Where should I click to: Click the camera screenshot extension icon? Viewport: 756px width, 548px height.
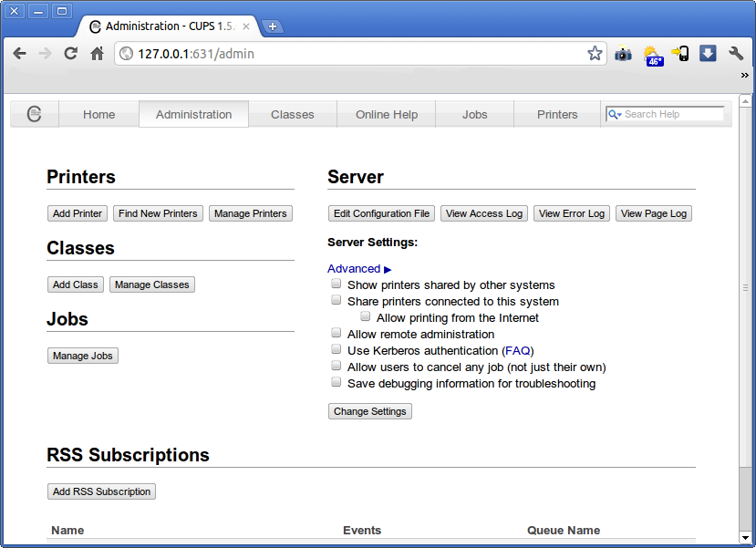pyautogui.click(x=623, y=54)
